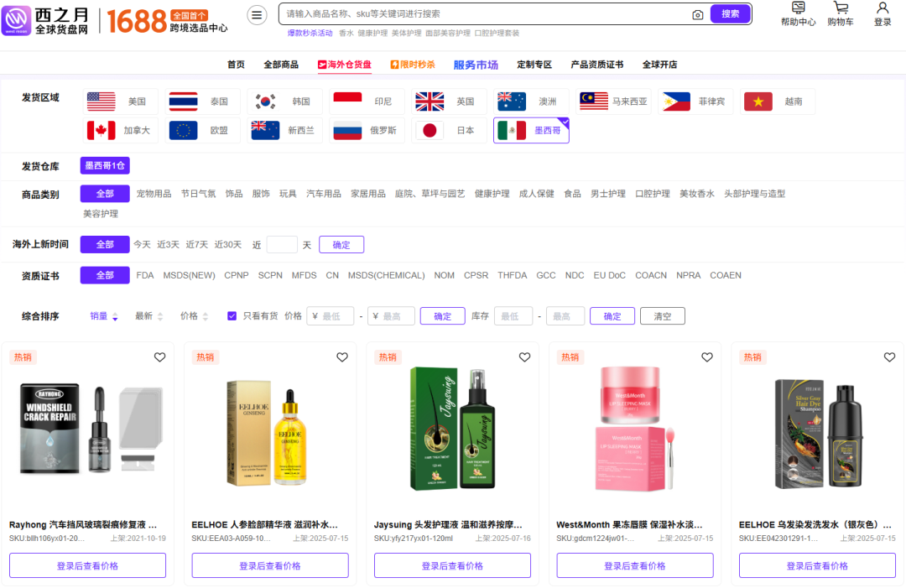Select 全部 in certificates row
906x588 pixels.
click(105, 275)
